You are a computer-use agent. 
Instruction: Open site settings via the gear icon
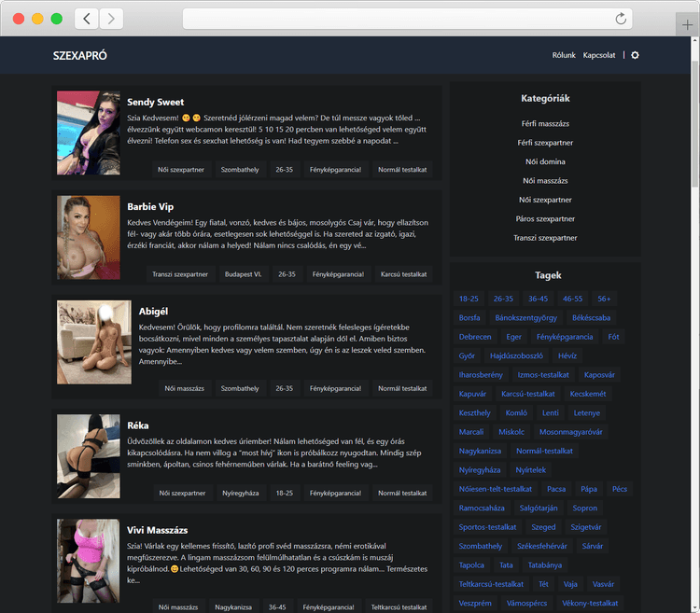coord(636,56)
